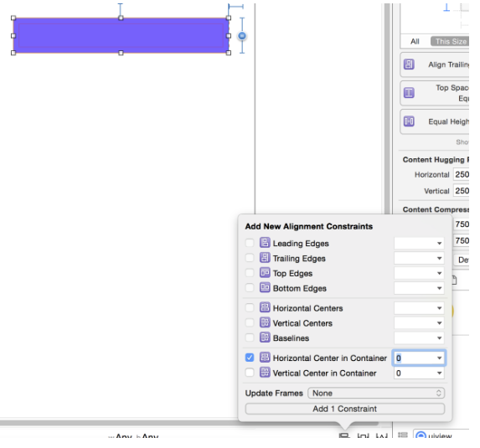Viewport: 480px width, 448px height.
Task: Click the library list view toggle icon
Action: coord(403,435)
